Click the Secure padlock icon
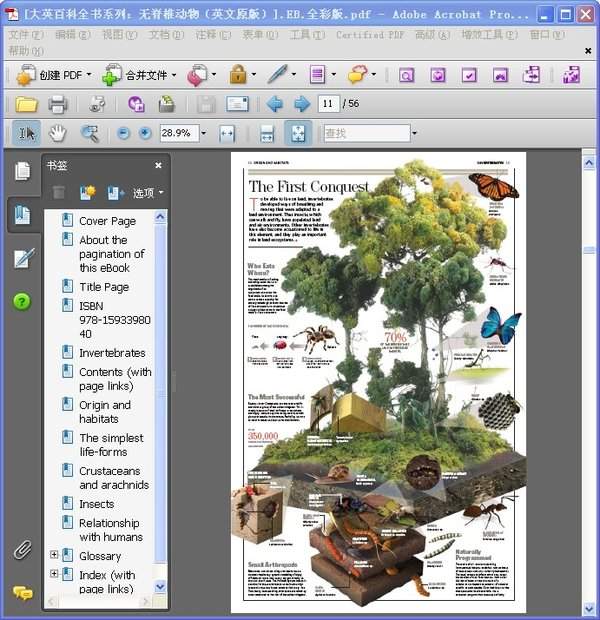 238,74
